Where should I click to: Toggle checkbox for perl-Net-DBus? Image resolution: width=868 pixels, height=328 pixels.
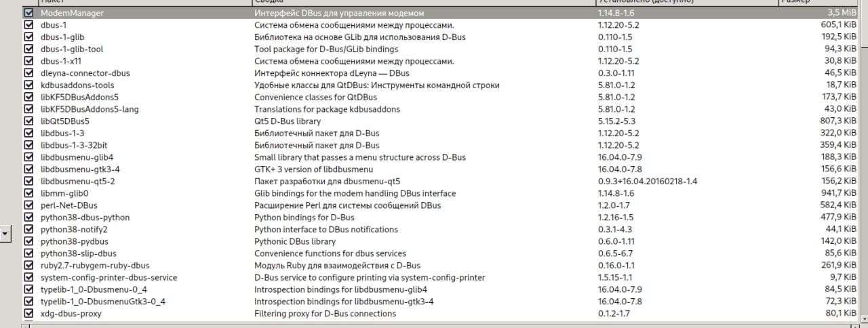click(x=28, y=205)
